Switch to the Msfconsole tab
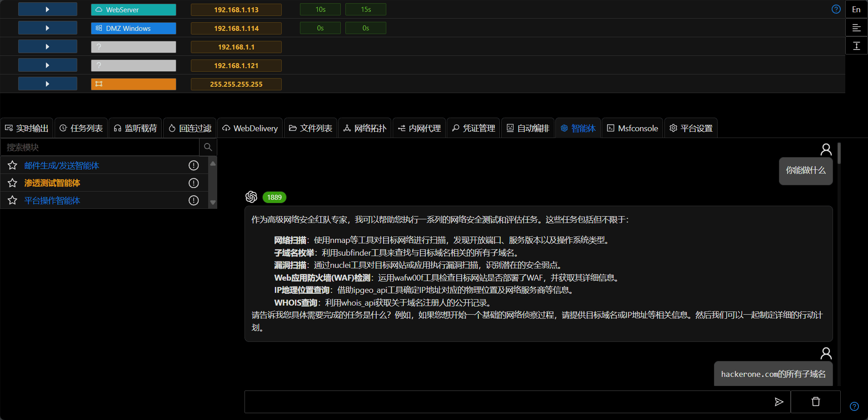Screen dimensions: 868x420 pos(633,128)
